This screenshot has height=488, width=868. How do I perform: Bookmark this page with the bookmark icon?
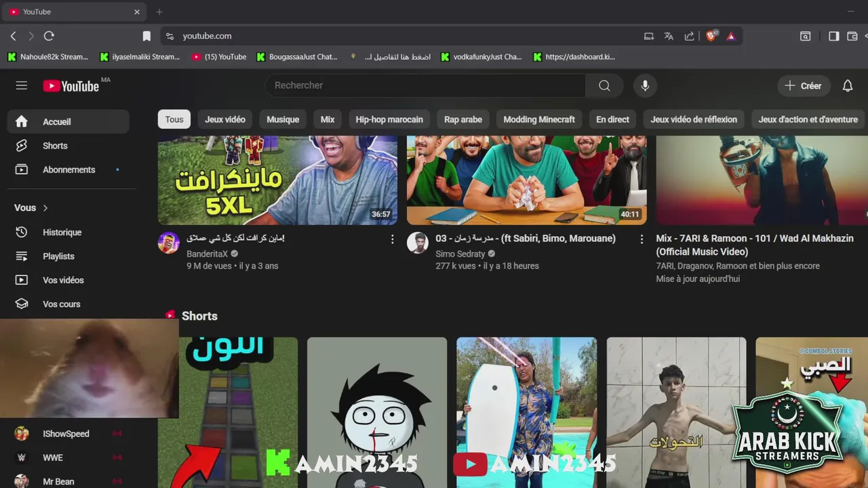tap(146, 36)
